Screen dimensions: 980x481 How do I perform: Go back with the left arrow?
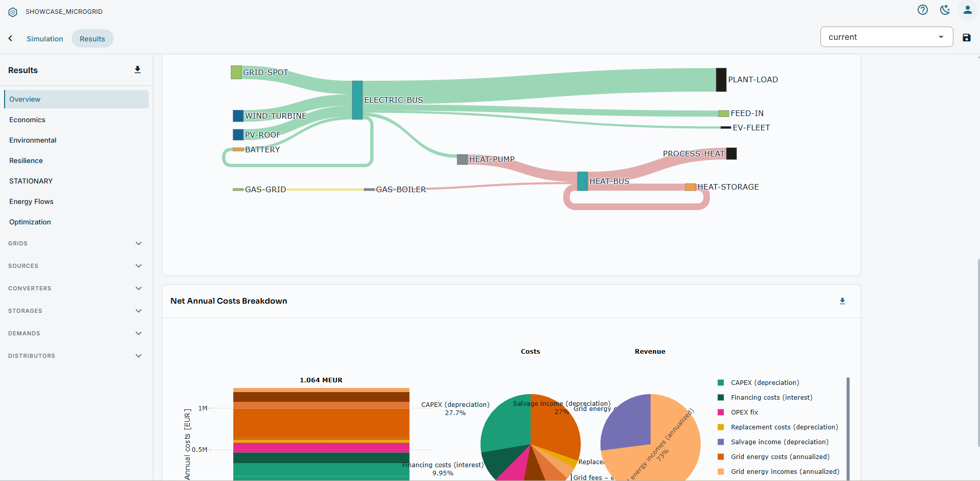10,38
